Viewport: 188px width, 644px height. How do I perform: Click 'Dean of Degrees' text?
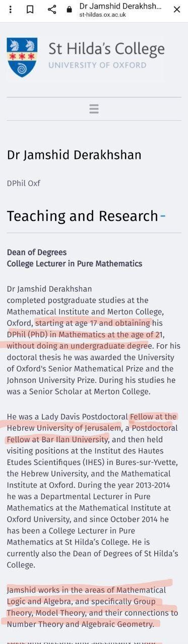click(x=37, y=252)
